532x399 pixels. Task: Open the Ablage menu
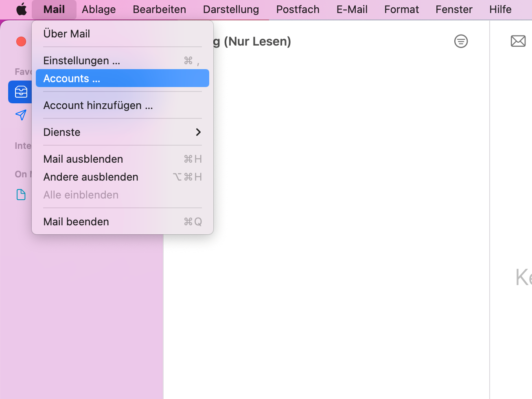tap(99, 9)
